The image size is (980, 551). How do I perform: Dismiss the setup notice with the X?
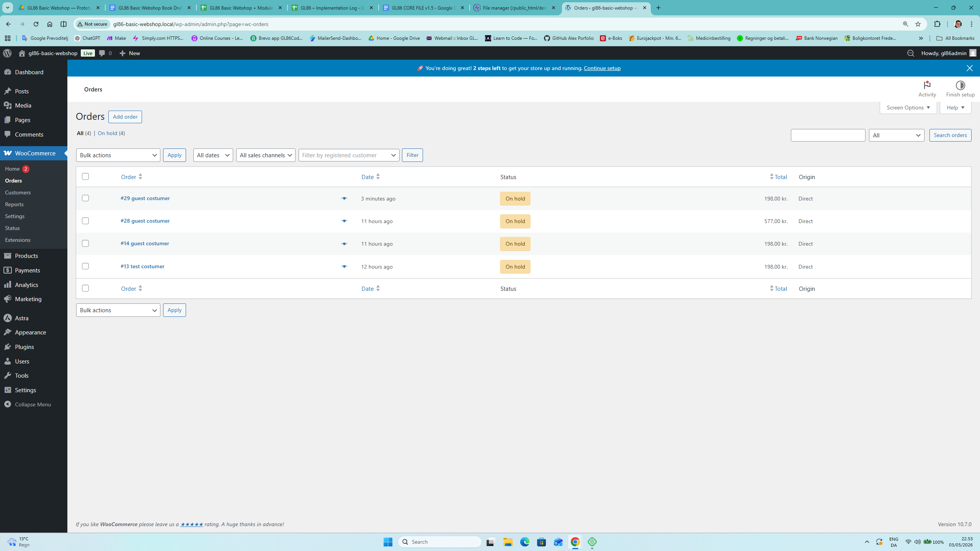[969, 68]
